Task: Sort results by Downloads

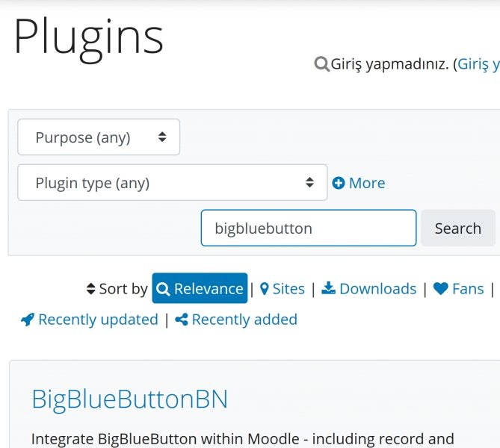Action: tap(377, 289)
